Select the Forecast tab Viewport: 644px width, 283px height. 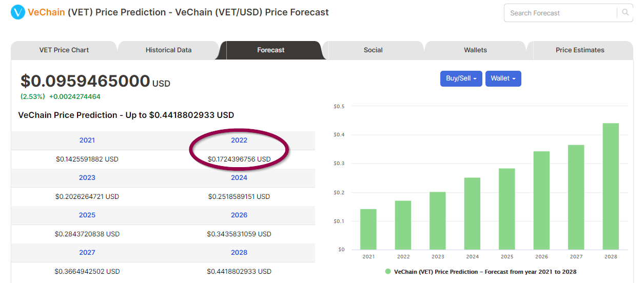coord(271,50)
